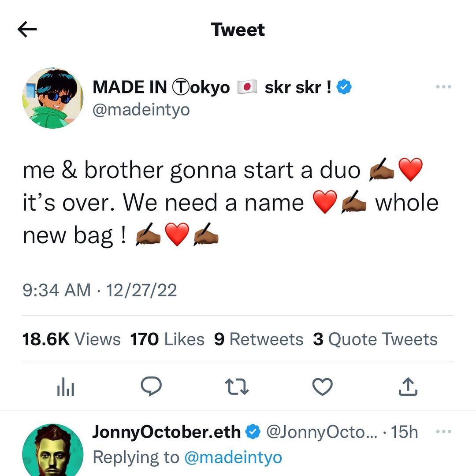Open tweet analytics bar chart icon
476x476 pixels.
point(66,388)
